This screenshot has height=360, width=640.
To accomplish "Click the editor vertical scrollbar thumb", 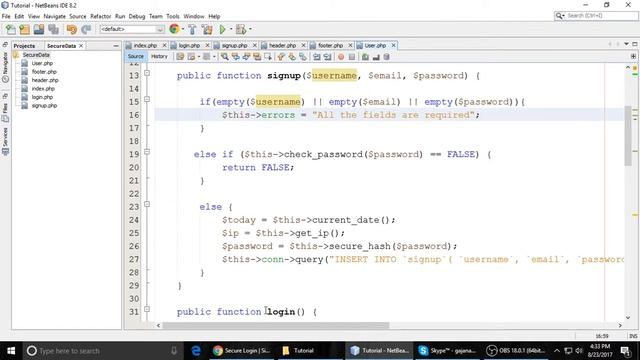I will tap(628, 136).
